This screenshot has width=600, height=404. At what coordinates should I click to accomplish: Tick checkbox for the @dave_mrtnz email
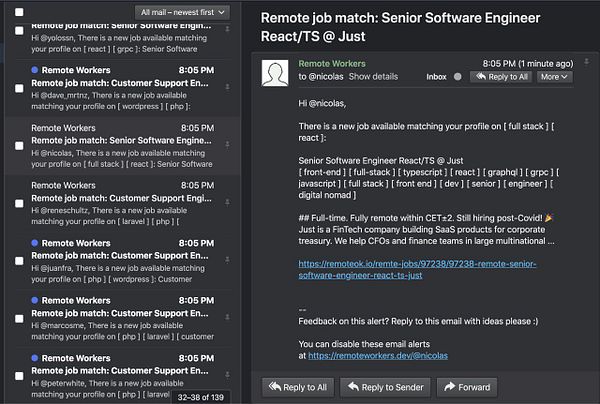[x=19, y=88]
